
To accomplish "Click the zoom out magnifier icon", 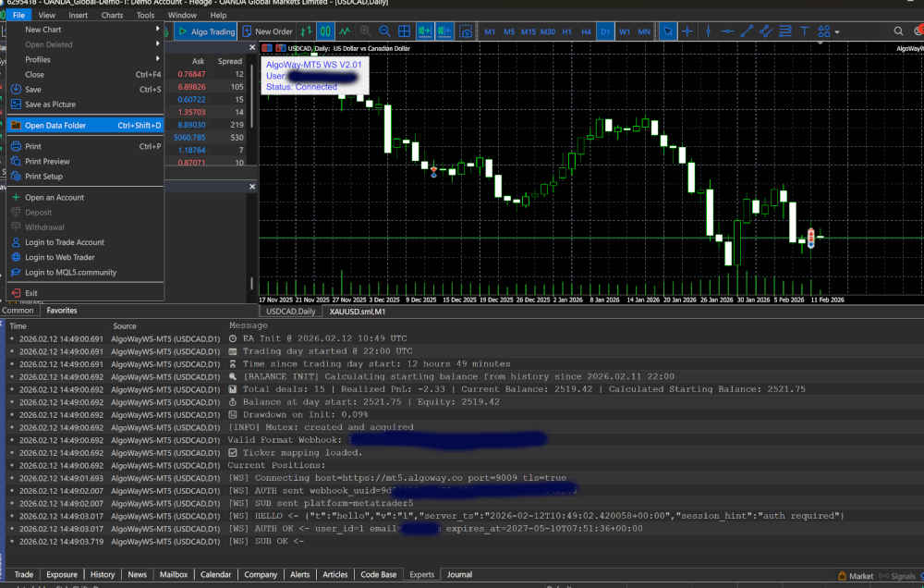I will coord(383,31).
